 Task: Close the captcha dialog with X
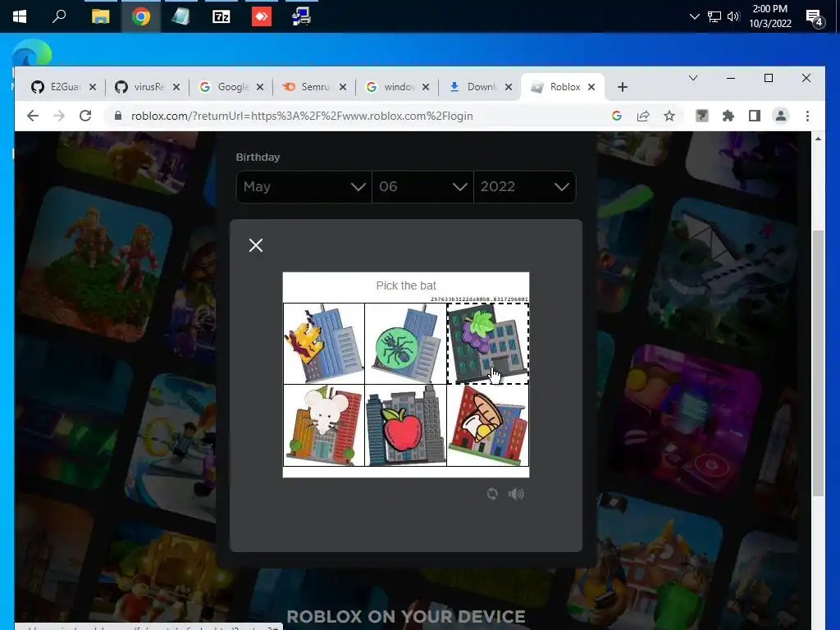point(256,245)
